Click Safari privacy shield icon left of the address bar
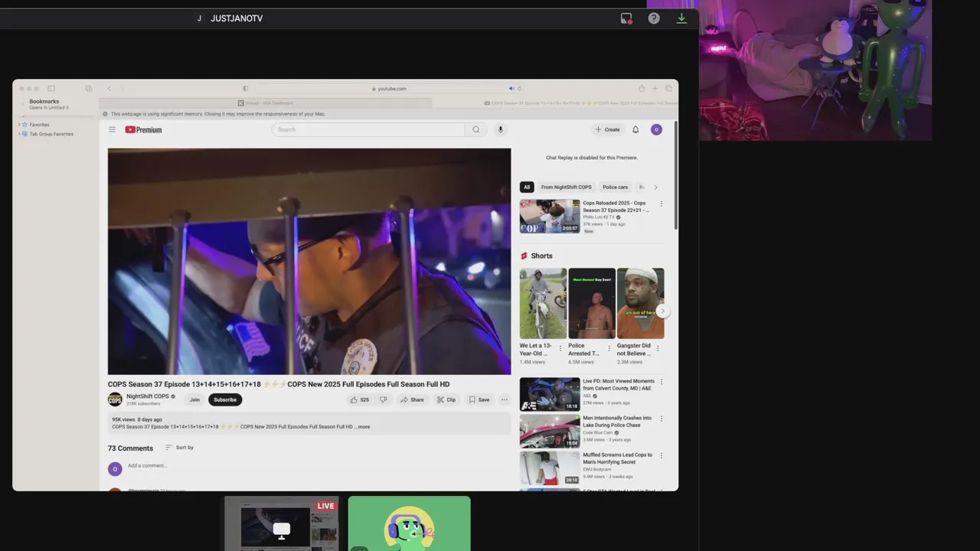The height and width of the screenshot is (551, 980). (245, 89)
